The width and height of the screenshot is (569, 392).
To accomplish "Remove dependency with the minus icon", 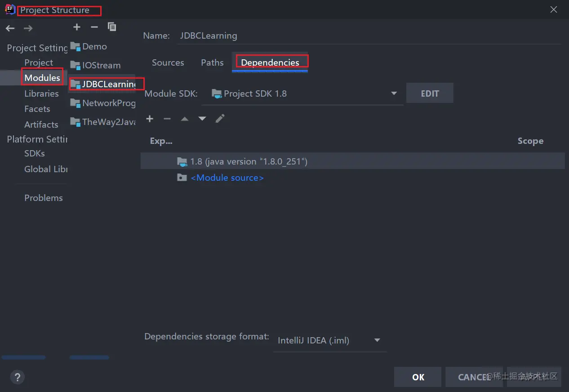I will [x=167, y=119].
